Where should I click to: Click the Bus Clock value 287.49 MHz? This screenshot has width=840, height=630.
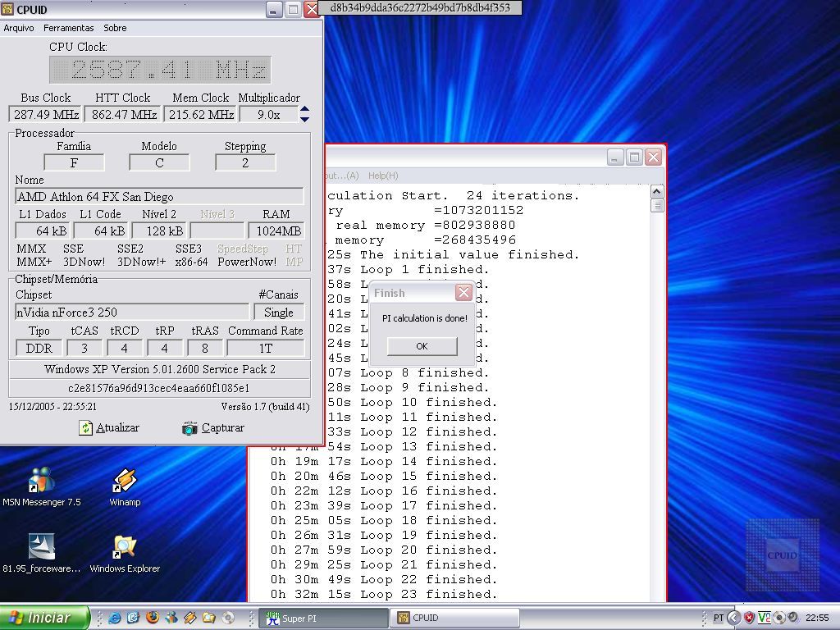(x=46, y=115)
